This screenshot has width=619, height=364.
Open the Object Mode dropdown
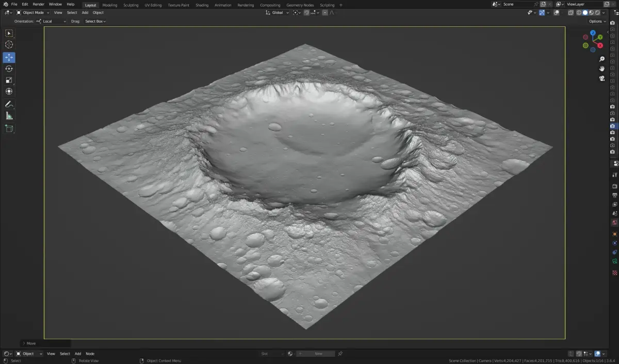tap(32, 12)
